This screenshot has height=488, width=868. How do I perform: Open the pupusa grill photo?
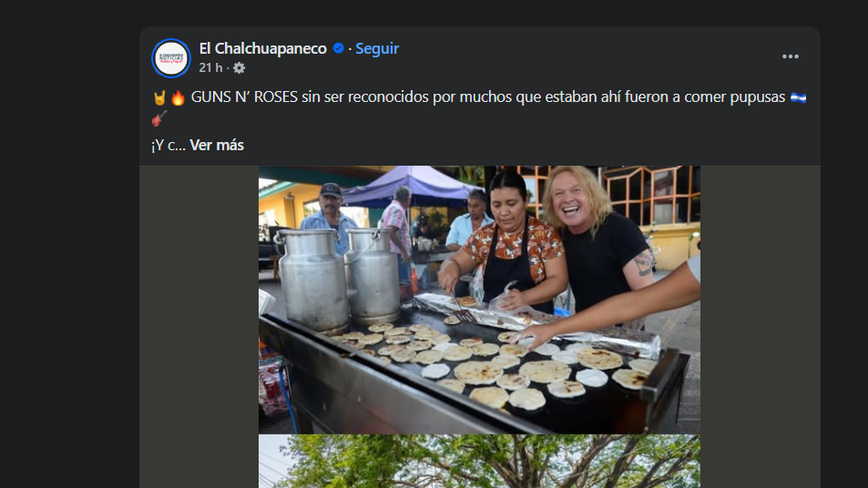[x=479, y=300]
